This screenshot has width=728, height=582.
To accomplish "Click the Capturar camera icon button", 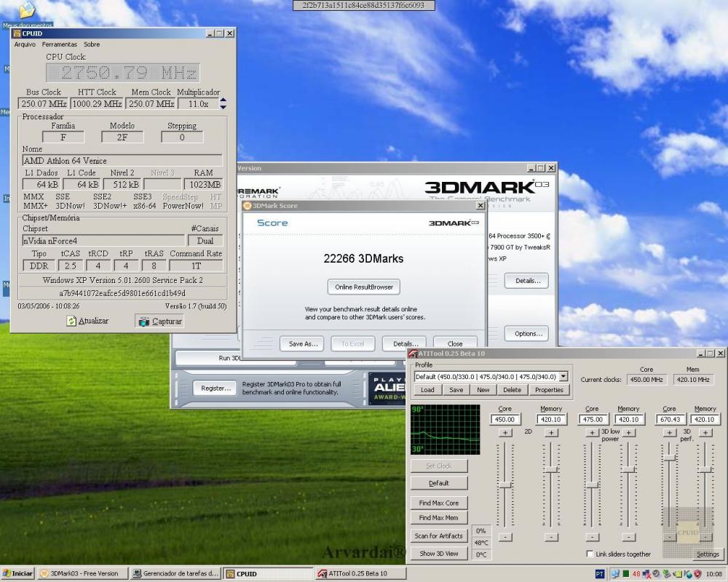I will [x=144, y=322].
